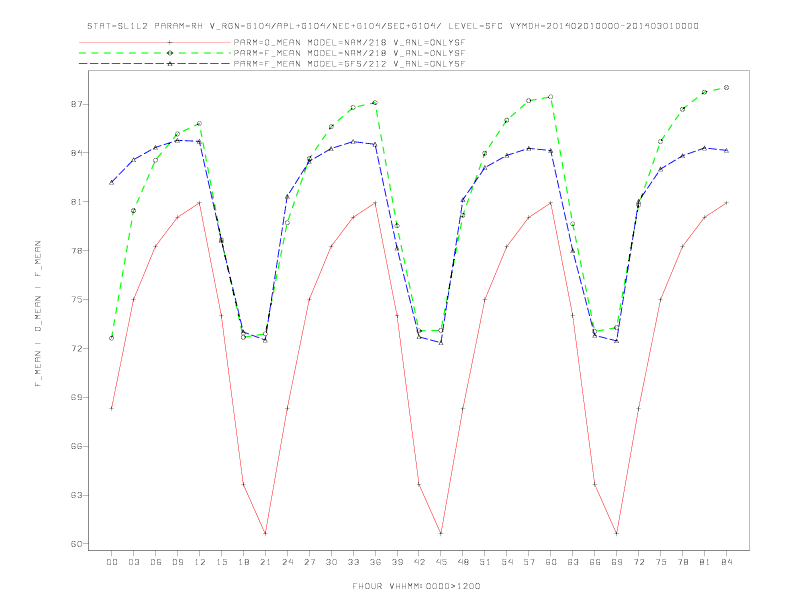Click x-axis tick label 12
The width and height of the screenshot is (792, 612).
pos(200,562)
